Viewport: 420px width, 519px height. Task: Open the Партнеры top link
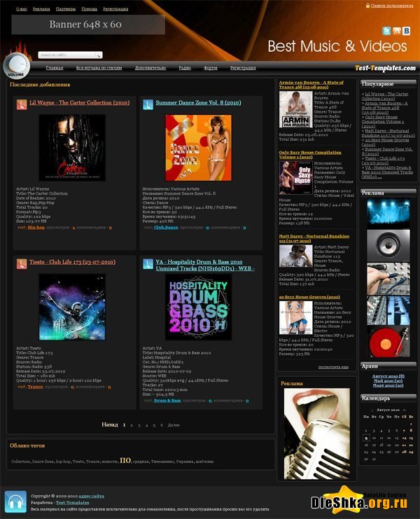coord(66,9)
